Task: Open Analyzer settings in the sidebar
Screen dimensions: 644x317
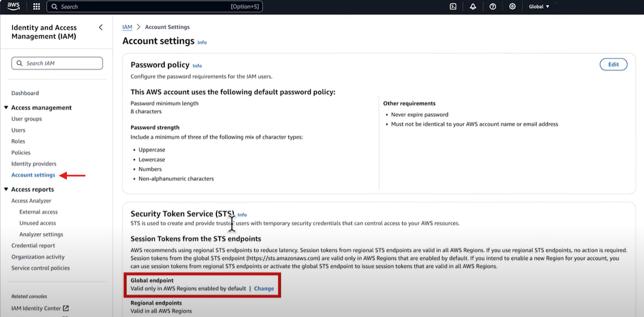Action: point(41,234)
